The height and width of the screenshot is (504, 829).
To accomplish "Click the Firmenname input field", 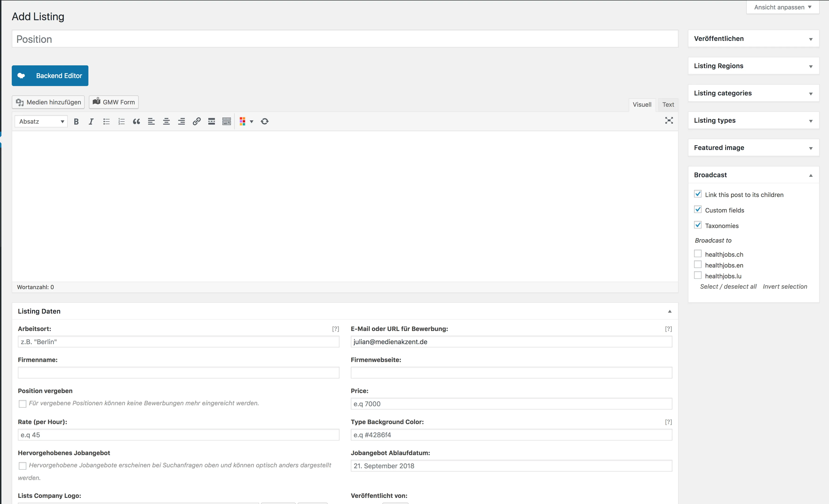I will tap(178, 373).
